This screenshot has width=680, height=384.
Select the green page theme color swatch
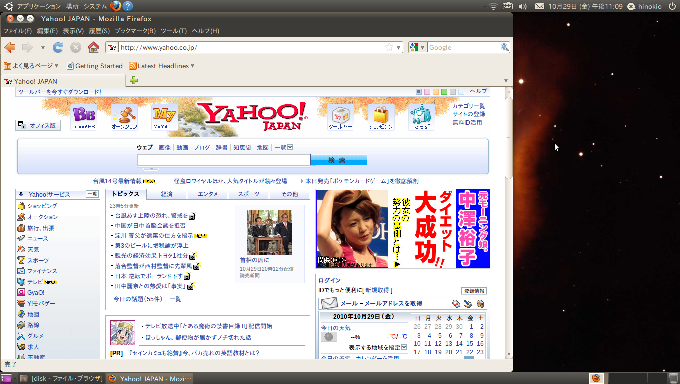tap(444, 92)
